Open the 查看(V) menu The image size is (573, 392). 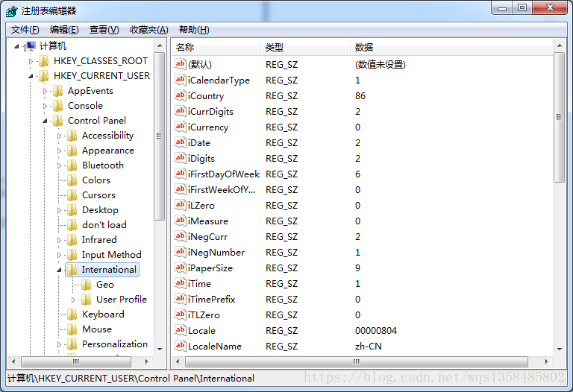click(104, 30)
